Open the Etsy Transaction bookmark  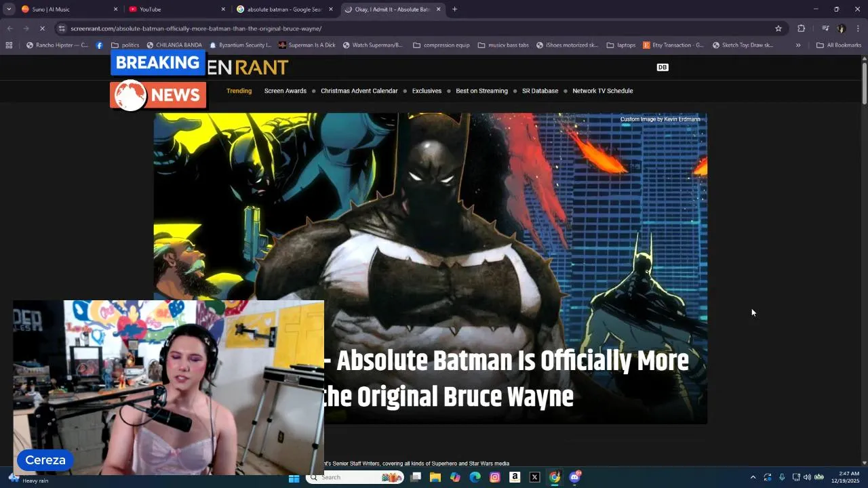tap(673, 45)
